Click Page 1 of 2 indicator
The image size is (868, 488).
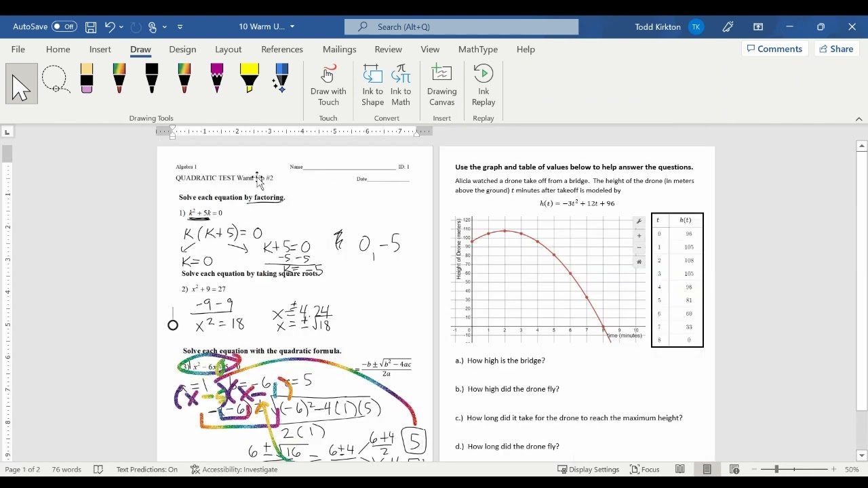point(22,469)
